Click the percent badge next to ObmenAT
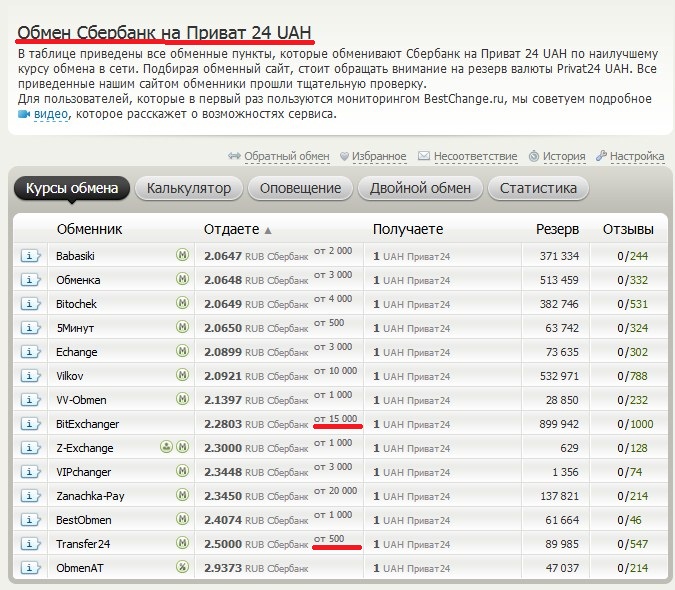 click(183, 567)
